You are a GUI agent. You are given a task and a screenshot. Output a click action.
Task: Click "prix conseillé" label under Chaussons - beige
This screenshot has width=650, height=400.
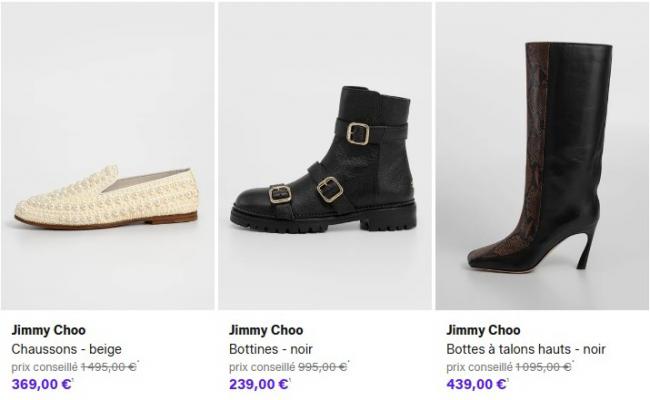coord(44,367)
